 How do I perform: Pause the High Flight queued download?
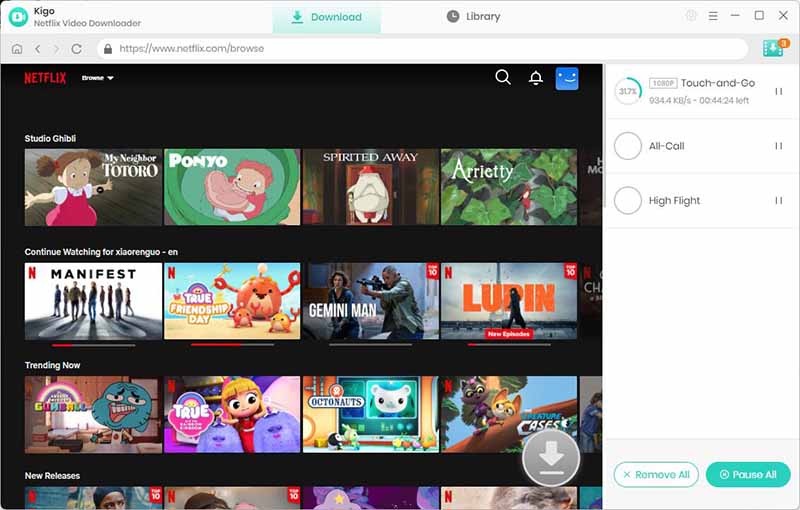(x=779, y=200)
